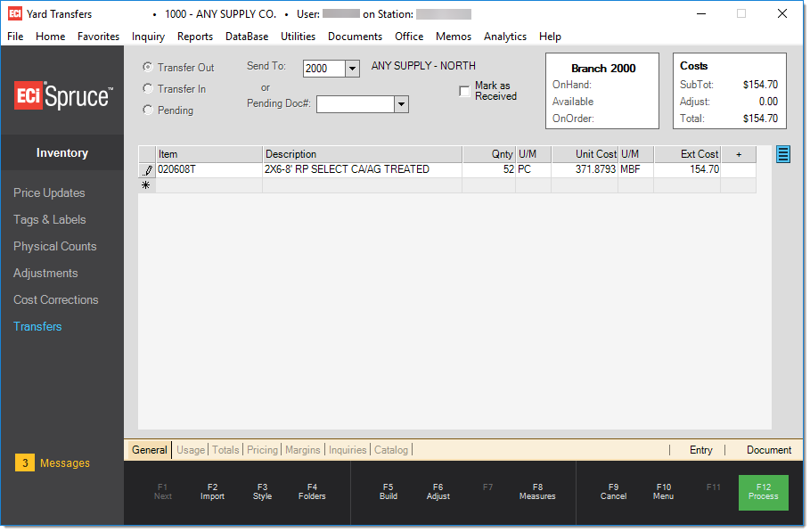
Task: Open Tags & Labels in sidebar
Action: [x=50, y=220]
